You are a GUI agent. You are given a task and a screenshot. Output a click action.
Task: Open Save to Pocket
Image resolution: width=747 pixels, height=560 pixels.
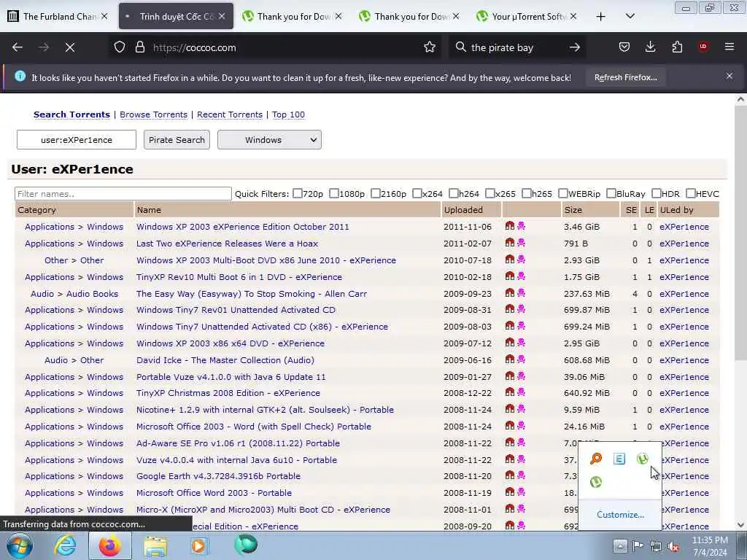(x=624, y=47)
